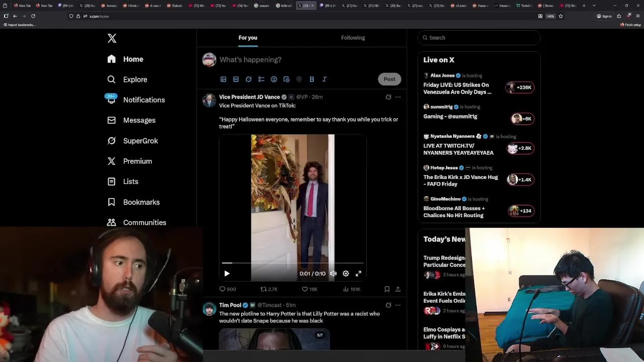Add a GIF to the post
This screenshot has width=644, height=362.
(x=236, y=79)
